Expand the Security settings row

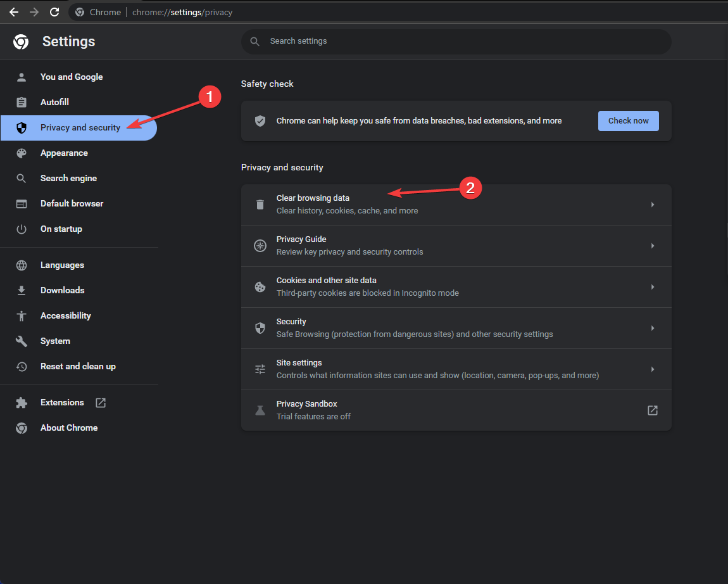652,327
